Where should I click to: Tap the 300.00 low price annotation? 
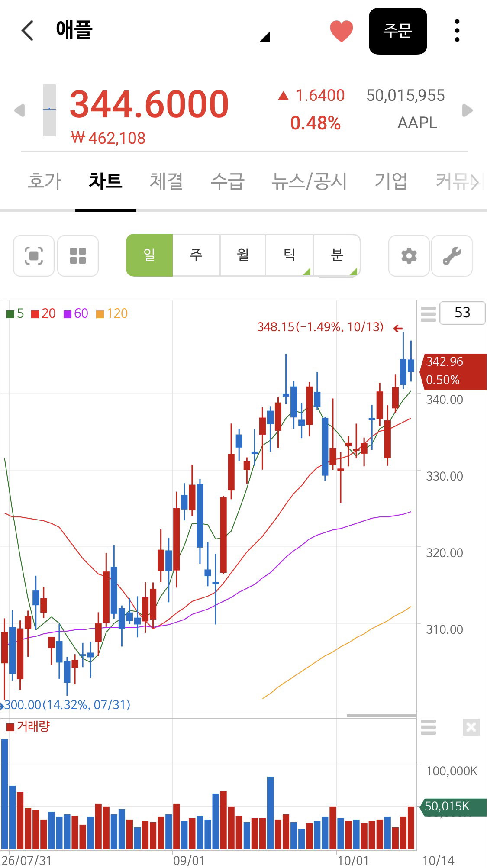coord(67,705)
